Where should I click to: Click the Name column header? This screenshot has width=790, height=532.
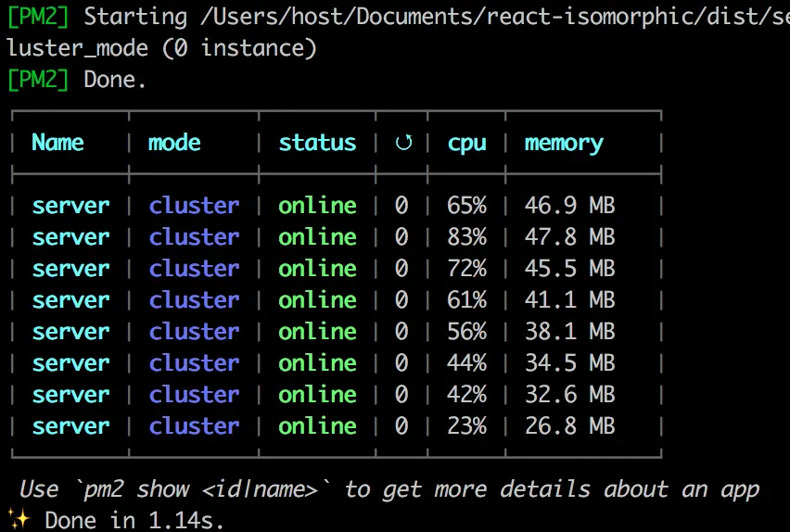(x=57, y=143)
